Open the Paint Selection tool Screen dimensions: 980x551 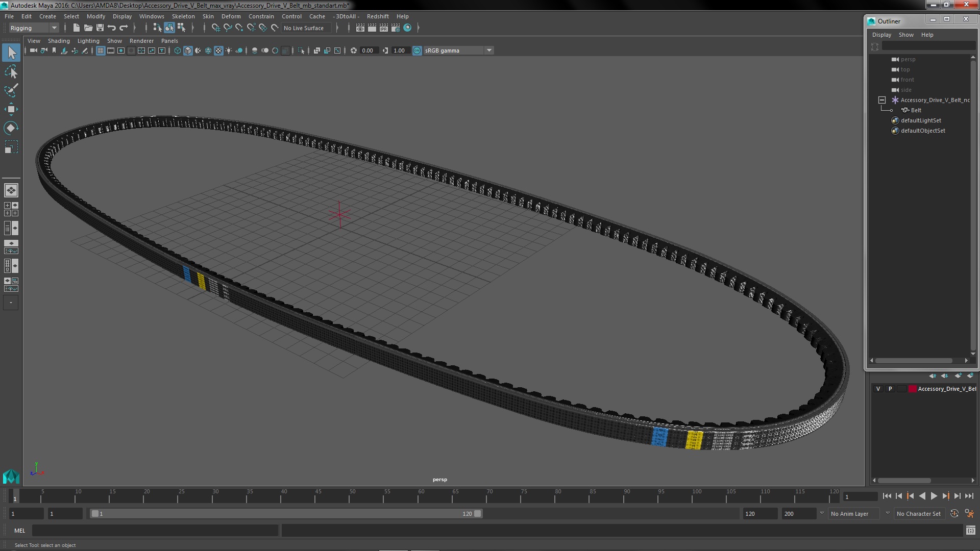11,90
